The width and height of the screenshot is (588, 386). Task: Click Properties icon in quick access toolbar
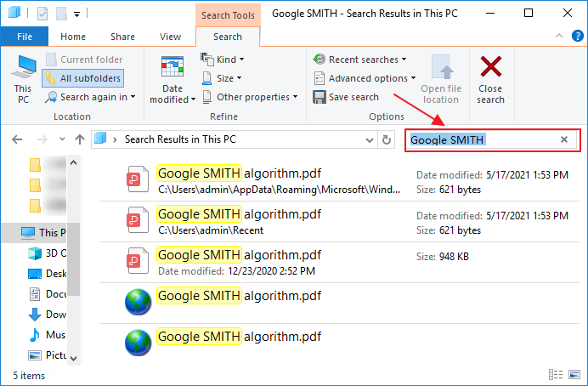click(42, 14)
